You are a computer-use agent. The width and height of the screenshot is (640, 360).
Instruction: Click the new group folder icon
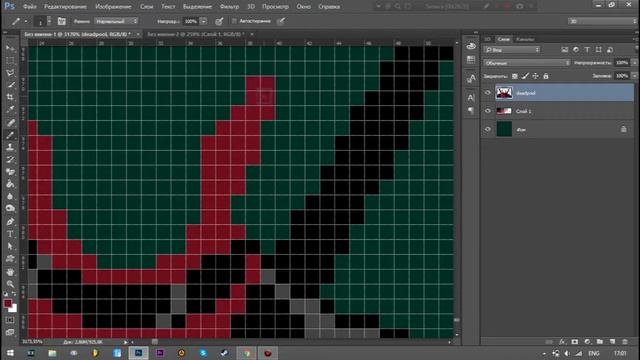[x=600, y=342]
